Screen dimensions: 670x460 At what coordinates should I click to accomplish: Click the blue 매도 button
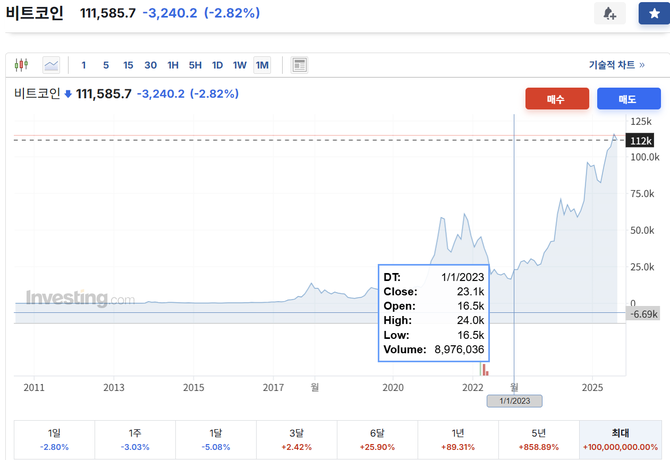click(629, 99)
